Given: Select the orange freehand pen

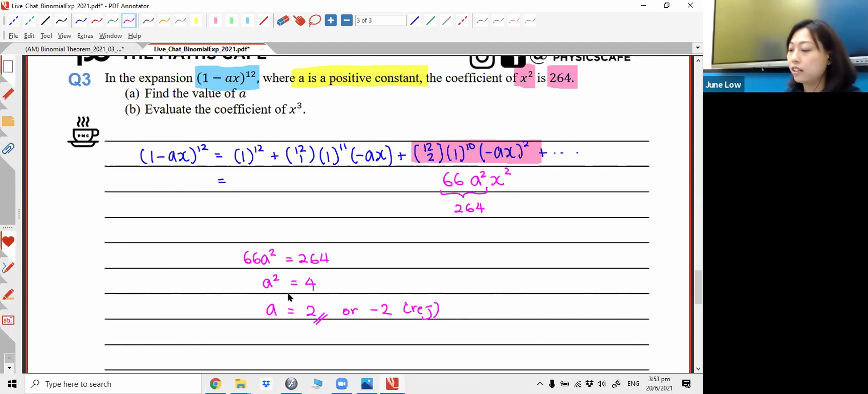Looking at the screenshot, I should pos(164,21).
